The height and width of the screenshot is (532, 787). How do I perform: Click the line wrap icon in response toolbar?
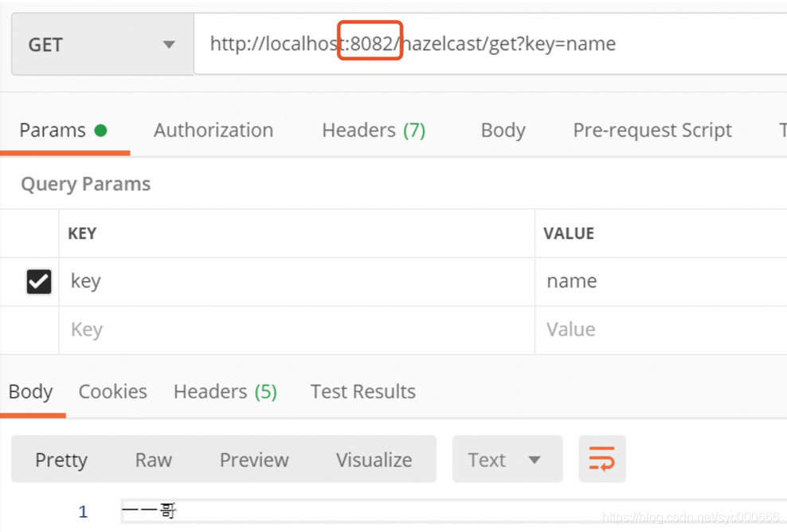[x=602, y=459]
